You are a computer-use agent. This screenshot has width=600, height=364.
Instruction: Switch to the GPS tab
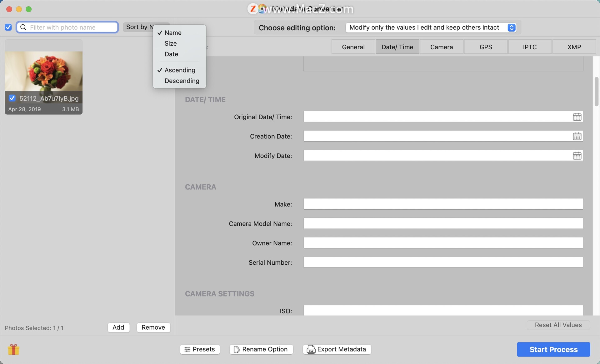point(486,47)
